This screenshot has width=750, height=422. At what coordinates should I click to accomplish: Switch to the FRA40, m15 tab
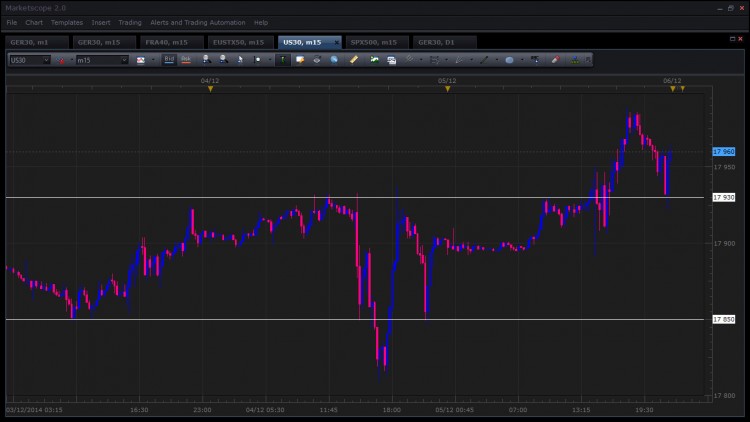click(172, 42)
